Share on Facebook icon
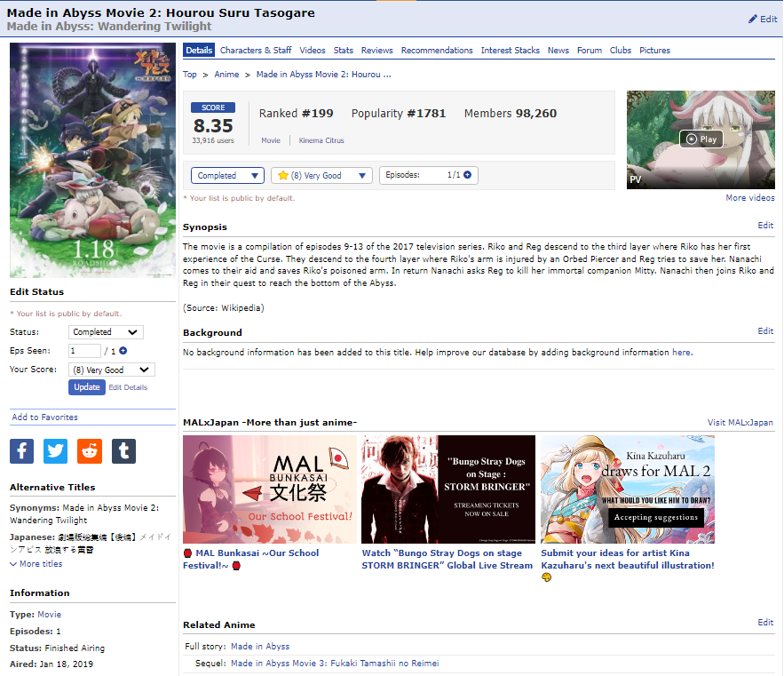 22,451
